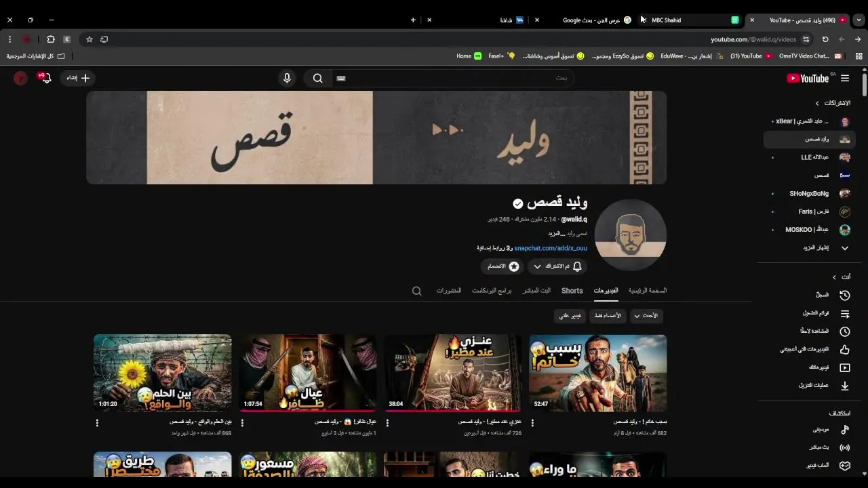Bookmark this page with star icon
This screenshot has width=868, height=488.
[89, 39]
